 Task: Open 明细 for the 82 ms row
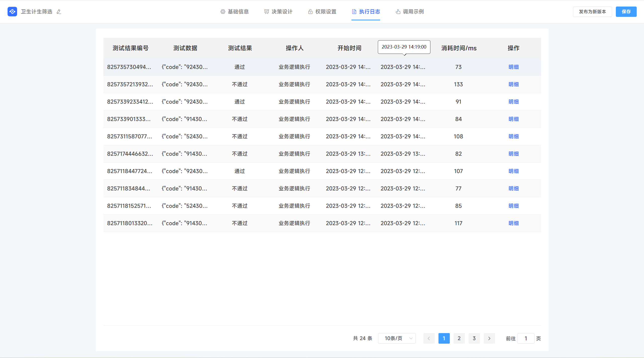click(x=513, y=154)
